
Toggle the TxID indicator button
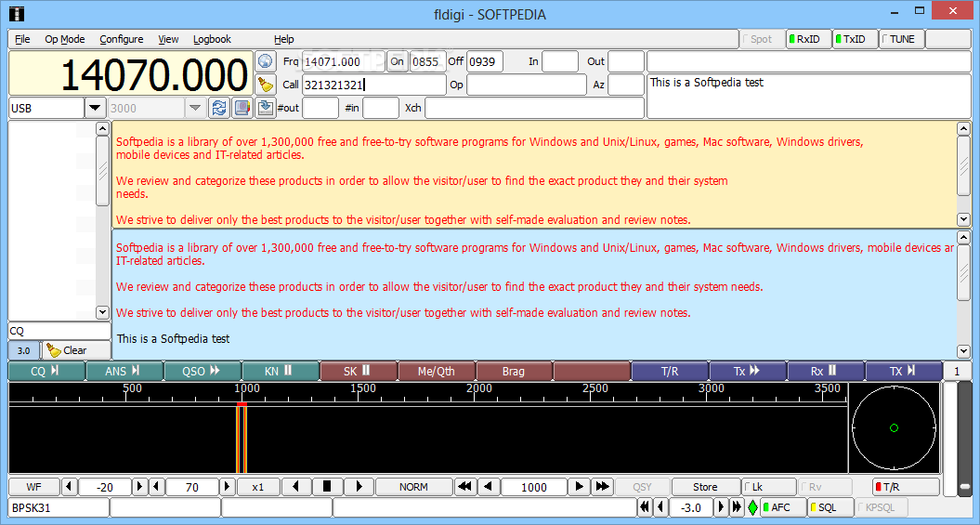(x=855, y=39)
